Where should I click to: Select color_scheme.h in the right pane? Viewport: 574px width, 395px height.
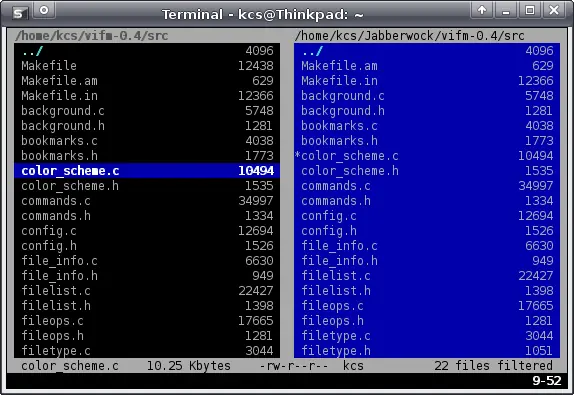click(427, 171)
